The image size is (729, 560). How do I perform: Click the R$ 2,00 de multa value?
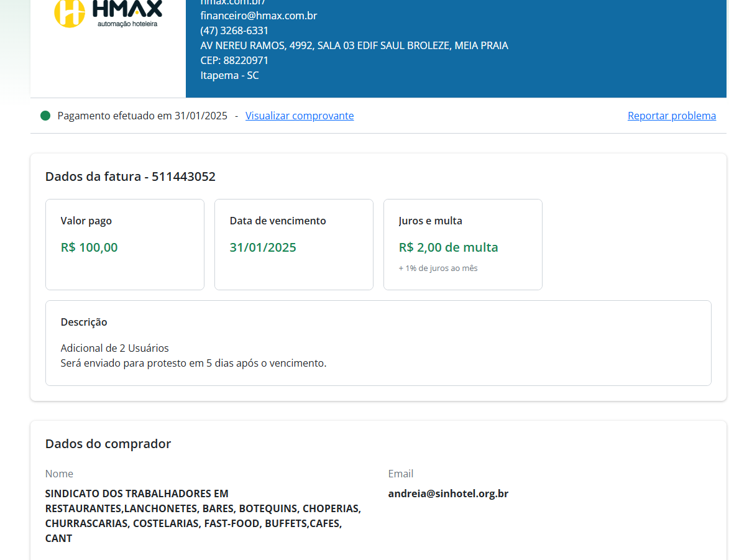(x=448, y=247)
